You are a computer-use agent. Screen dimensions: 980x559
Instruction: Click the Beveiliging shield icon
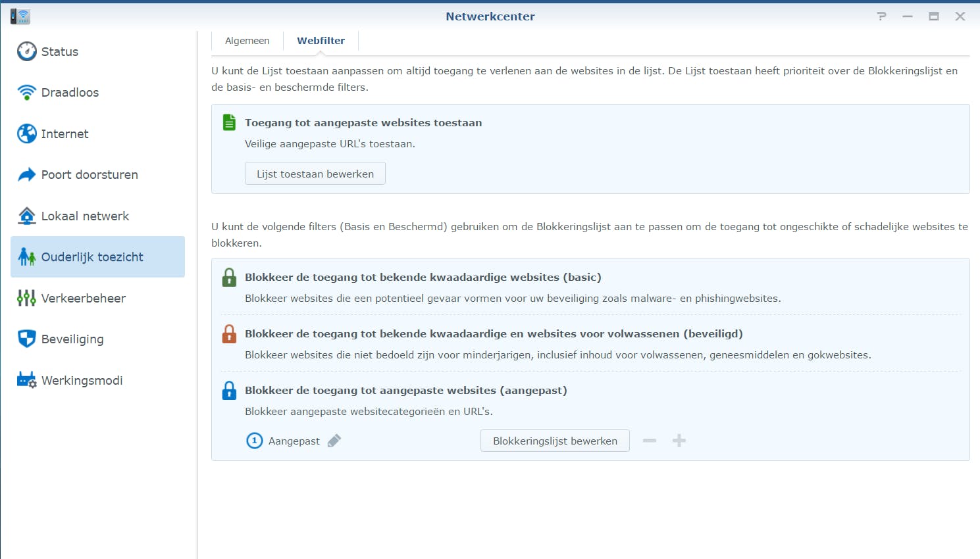(x=27, y=339)
